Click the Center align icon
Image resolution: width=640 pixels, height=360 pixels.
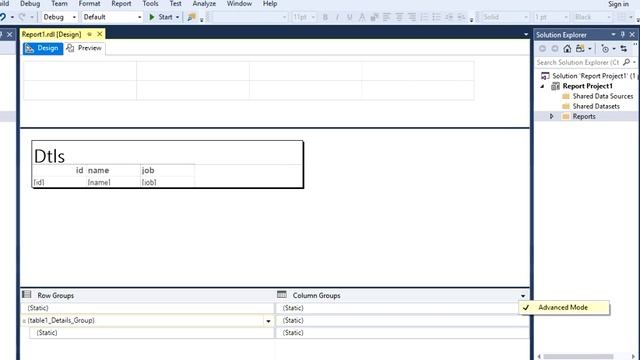pyautogui.click(x=399, y=17)
